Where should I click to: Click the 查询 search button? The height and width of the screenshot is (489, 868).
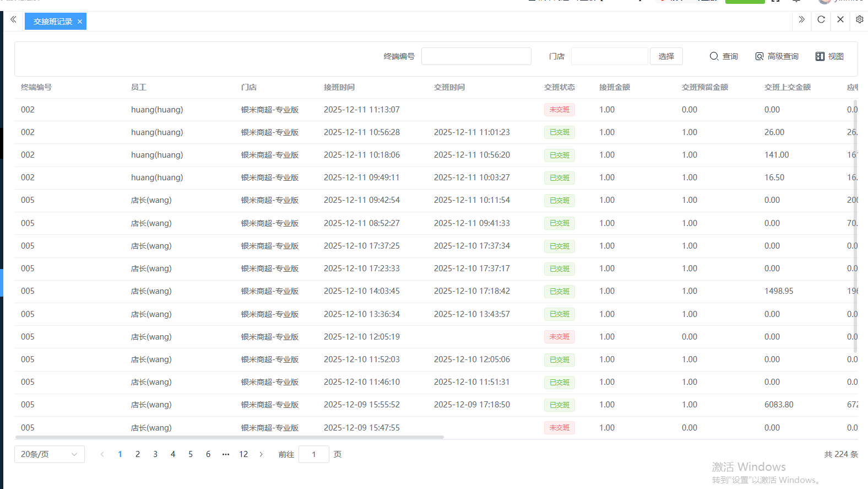(724, 56)
